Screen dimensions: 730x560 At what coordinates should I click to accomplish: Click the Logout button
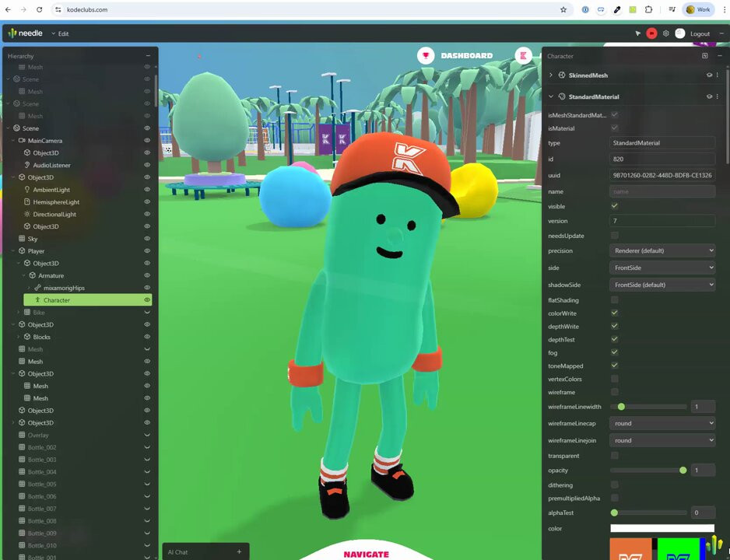coord(700,33)
